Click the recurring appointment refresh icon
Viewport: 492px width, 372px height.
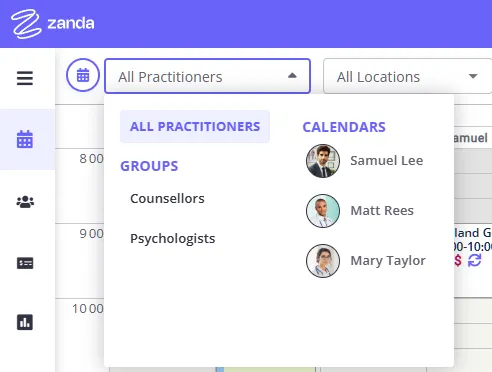475,260
